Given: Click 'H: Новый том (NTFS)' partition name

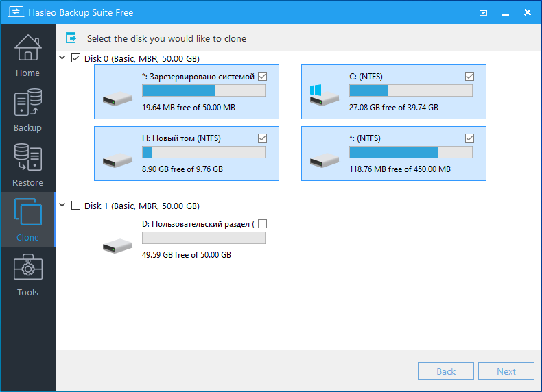Looking at the screenshot, I should 182,138.
